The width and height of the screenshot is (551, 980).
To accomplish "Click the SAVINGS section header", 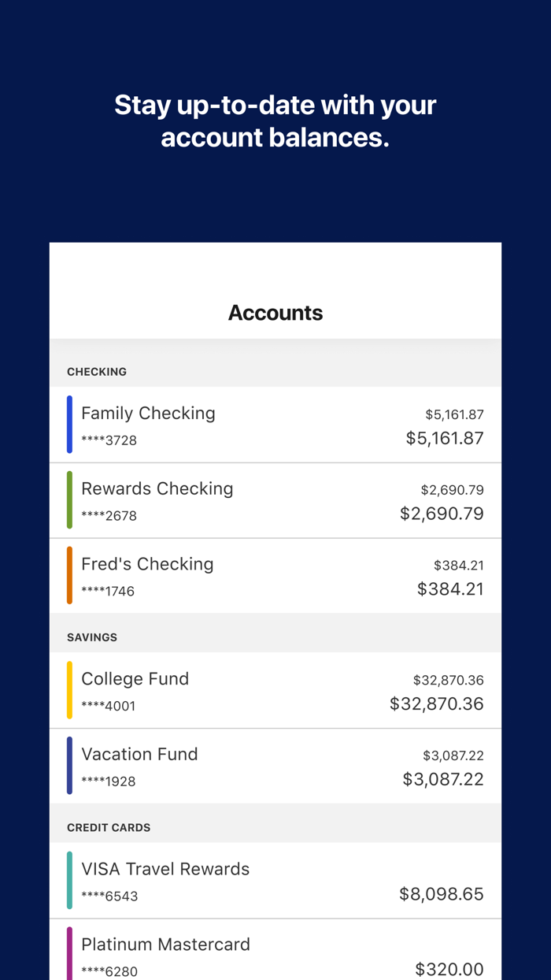I will click(x=92, y=637).
